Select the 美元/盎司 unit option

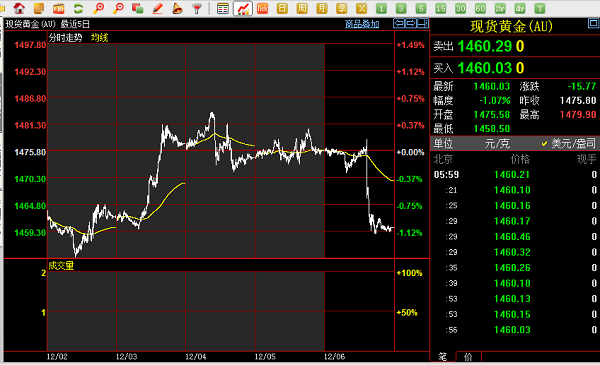click(x=569, y=143)
